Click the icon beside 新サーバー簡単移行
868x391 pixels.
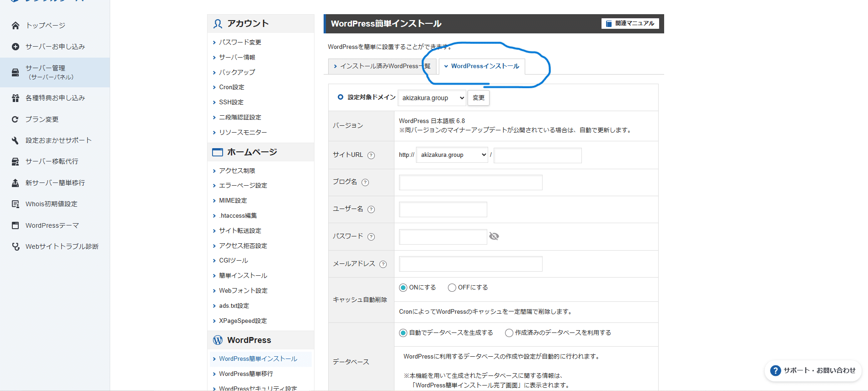click(x=16, y=183)
